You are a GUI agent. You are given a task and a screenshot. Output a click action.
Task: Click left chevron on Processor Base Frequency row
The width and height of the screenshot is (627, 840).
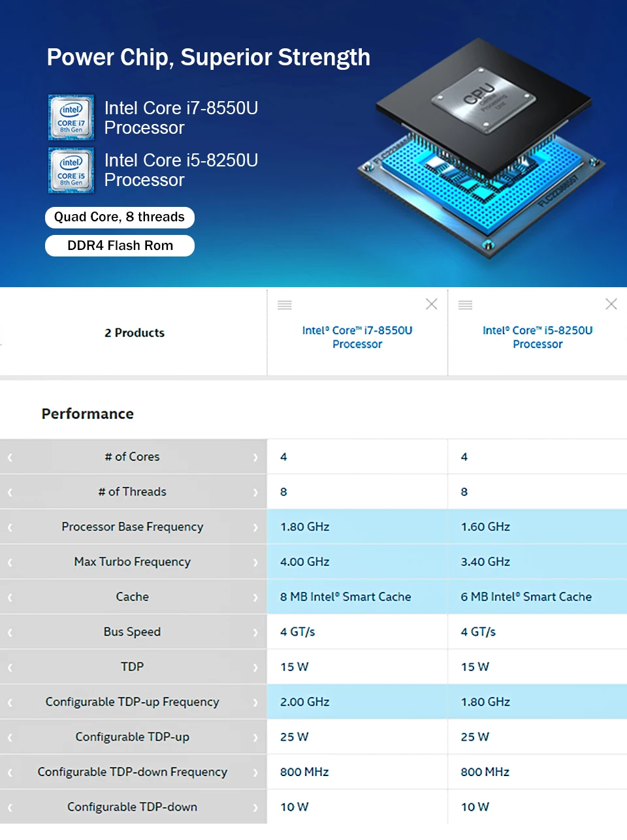[10, 527]
